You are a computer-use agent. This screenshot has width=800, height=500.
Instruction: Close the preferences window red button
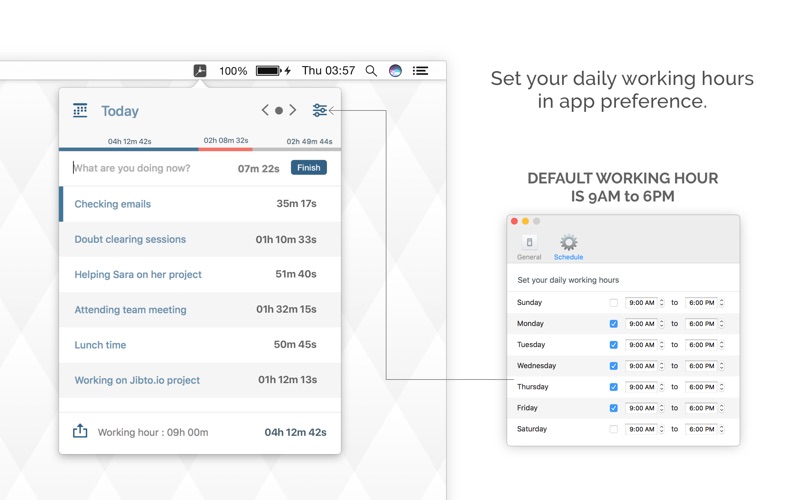514,221
